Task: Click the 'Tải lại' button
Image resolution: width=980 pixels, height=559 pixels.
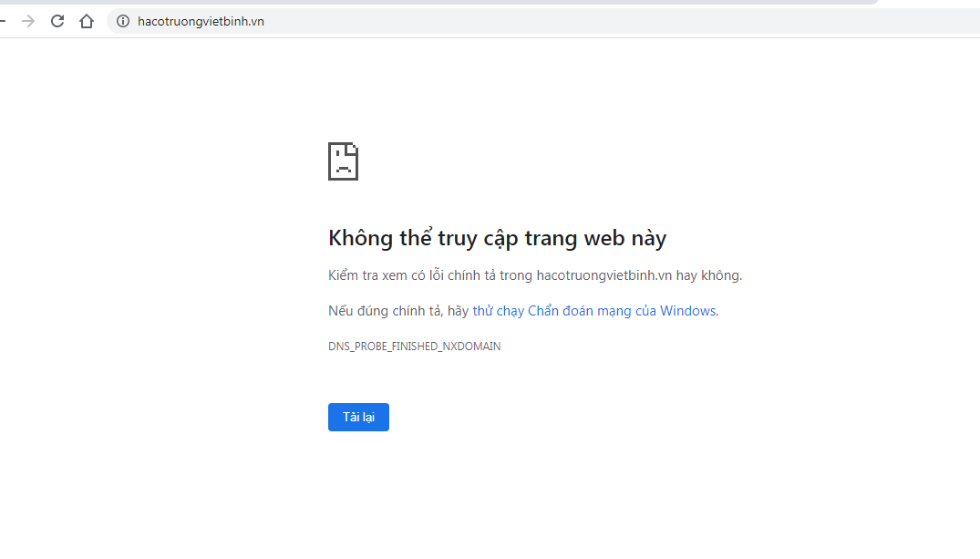Action: (x=358, y=417)
